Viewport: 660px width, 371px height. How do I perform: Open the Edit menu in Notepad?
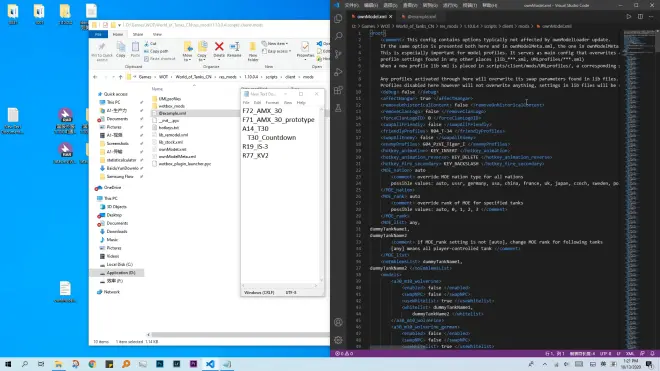tap(257, 103)
